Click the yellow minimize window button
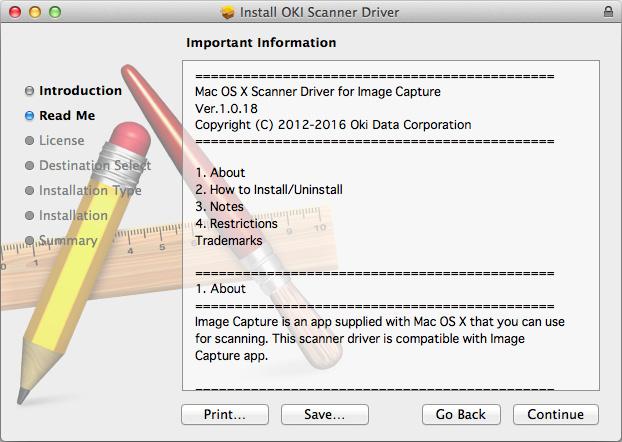Viewport: 622px width, 442px height. 35,12
